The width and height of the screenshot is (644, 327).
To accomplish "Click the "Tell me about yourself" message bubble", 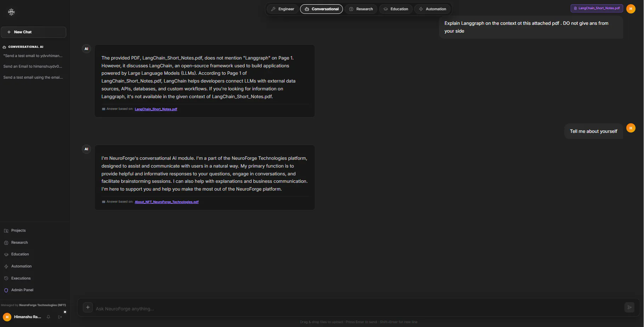I will point(593,131).
